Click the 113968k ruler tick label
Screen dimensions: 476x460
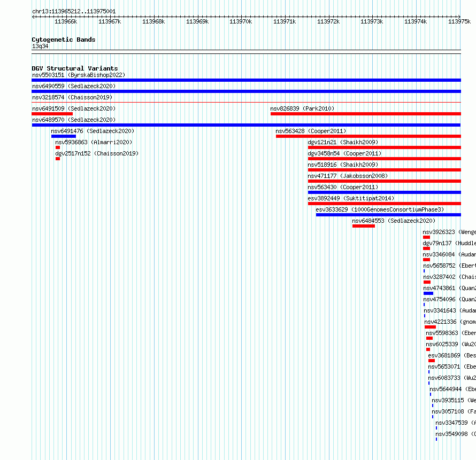coord(153,21)
